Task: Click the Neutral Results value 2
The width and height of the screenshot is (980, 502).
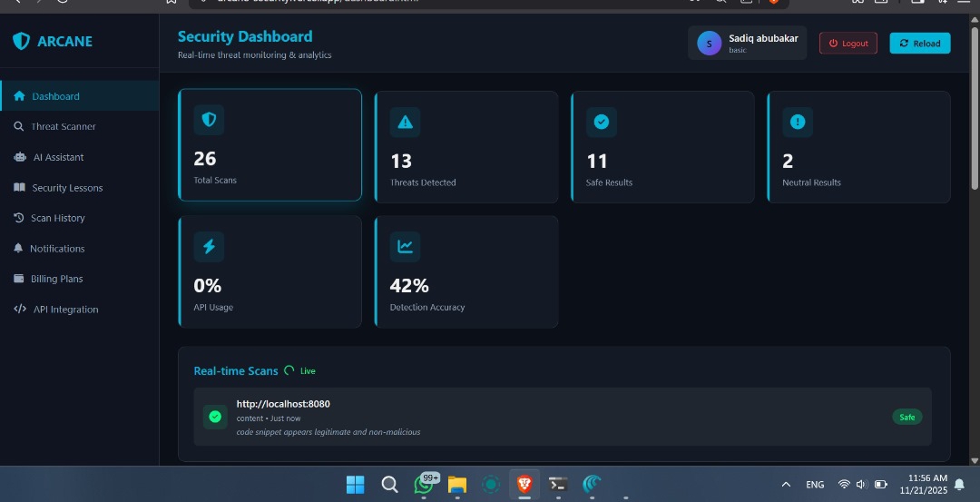Action: 788,162
